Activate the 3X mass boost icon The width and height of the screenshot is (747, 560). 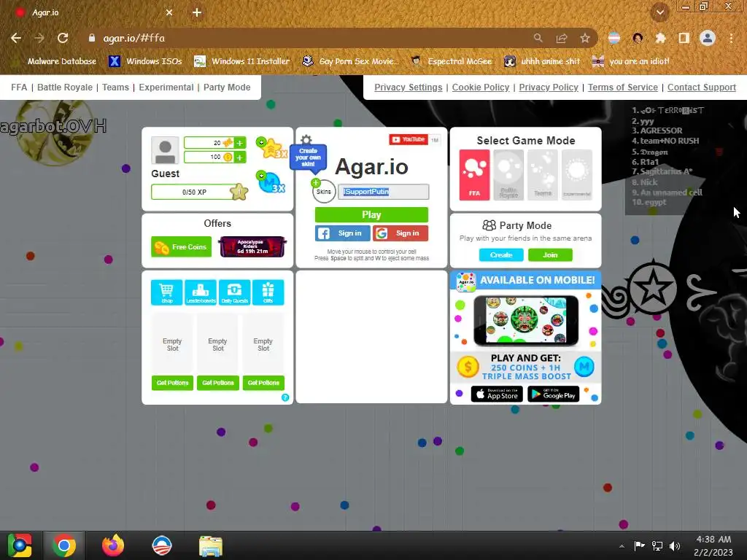271,182
